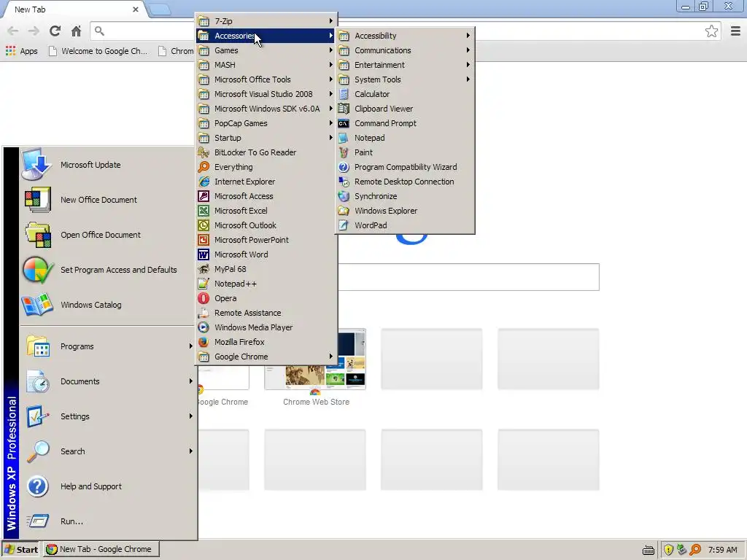
Task: Expand the PopCap Games folder
Action: pyautogui.click(x=266, y=123)
